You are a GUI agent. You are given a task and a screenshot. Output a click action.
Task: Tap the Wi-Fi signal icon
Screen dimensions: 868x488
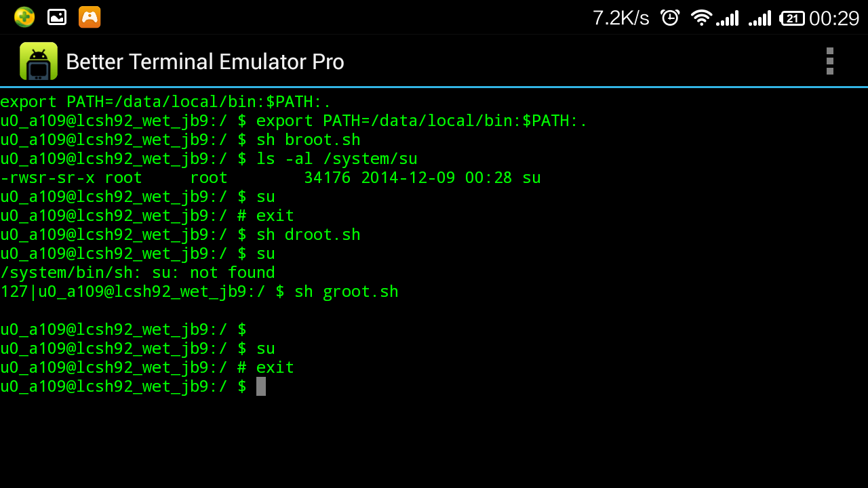coord(701,18)
